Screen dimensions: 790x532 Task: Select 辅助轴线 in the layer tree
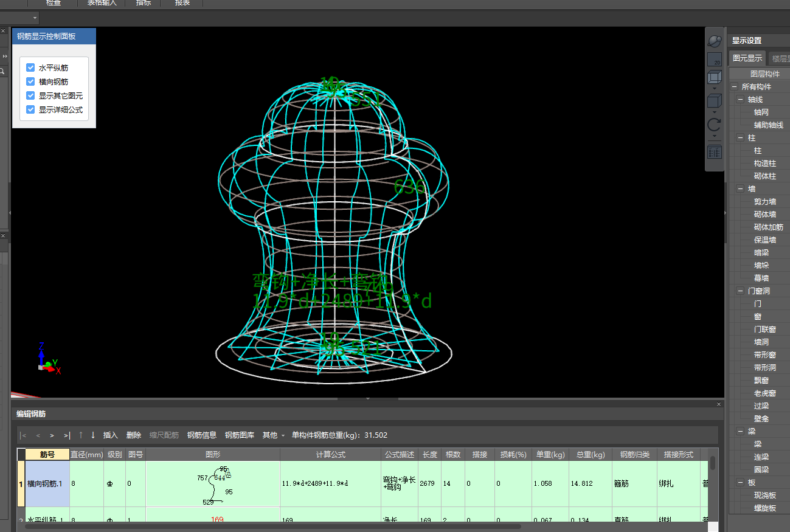pyautogui.click(x=769, y=125)
